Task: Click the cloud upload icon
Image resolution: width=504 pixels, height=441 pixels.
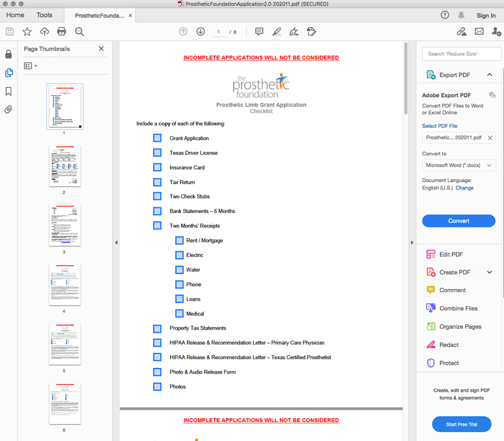Action: tap(44, 31)
